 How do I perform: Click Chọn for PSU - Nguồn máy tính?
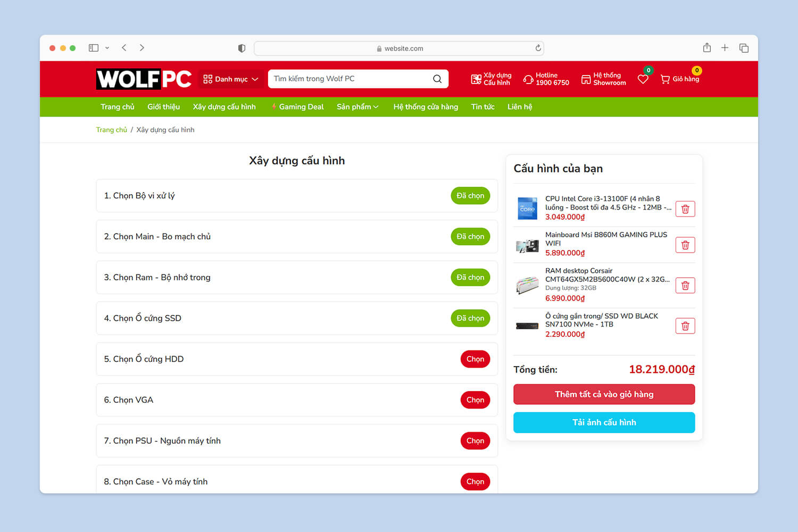[x=475, y=441]
